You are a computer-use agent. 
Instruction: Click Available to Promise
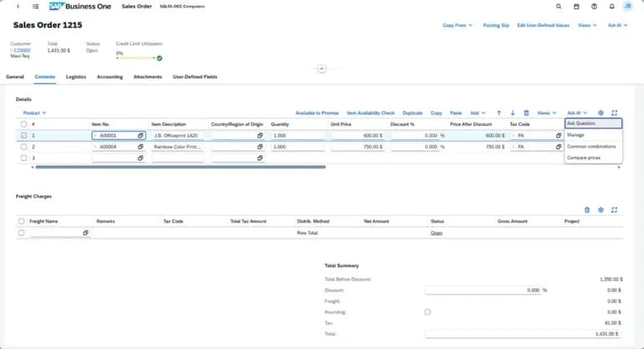point(317,112)
